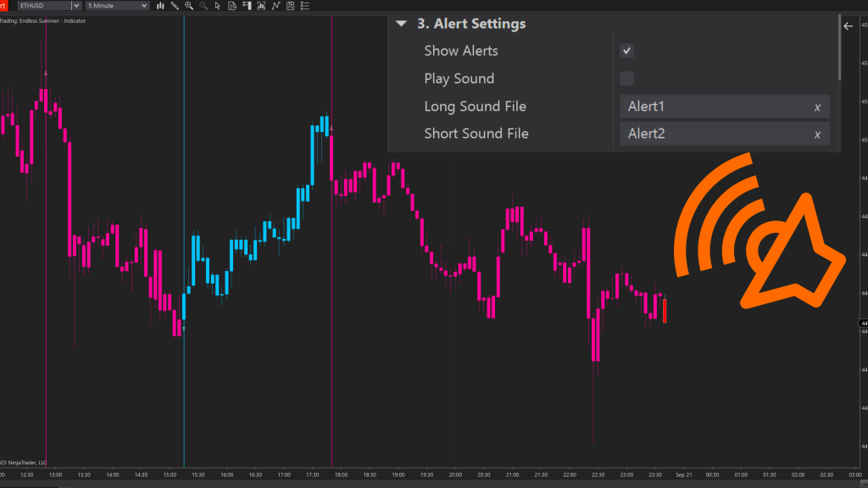
Task: Open the chart Indicators icon
Action: tap(260, 6)
